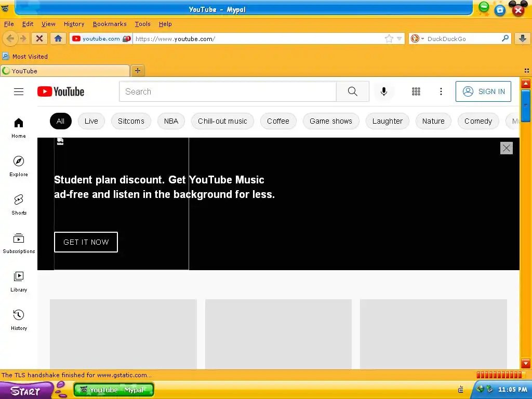Image resolution: width=532 pixels, height=399 pixels.
Task: Open the View menu
Action: pyautogui.click(x=48, y=24)
